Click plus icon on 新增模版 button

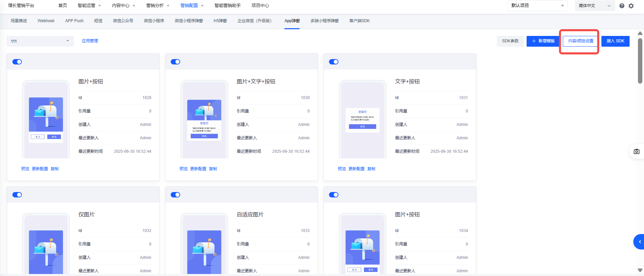534,41
